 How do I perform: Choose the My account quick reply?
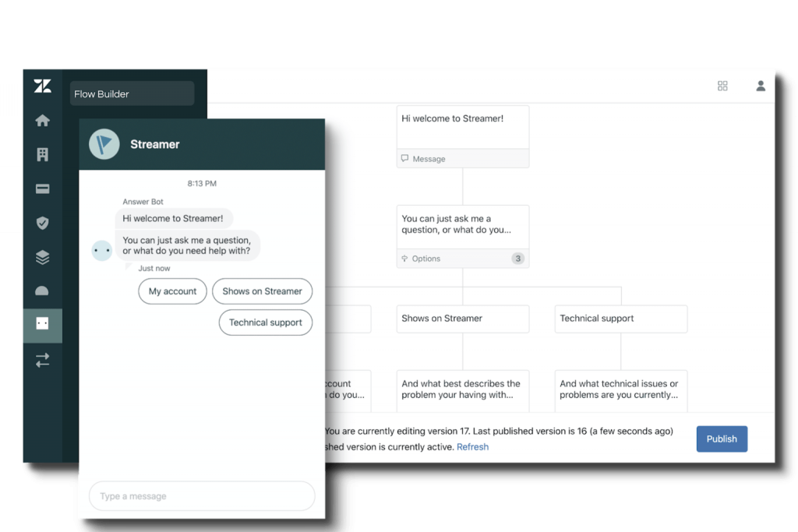pos(172,291)
